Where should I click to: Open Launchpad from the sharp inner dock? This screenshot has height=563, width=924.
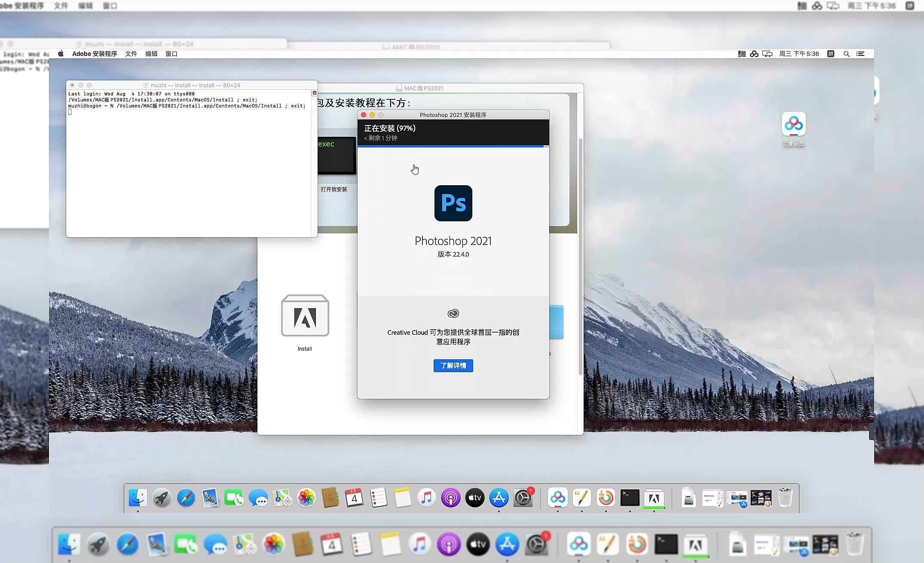point(162,498)
